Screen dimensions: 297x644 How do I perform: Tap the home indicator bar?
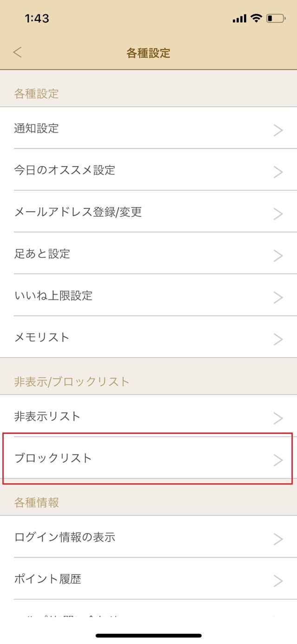coord(148,635)
